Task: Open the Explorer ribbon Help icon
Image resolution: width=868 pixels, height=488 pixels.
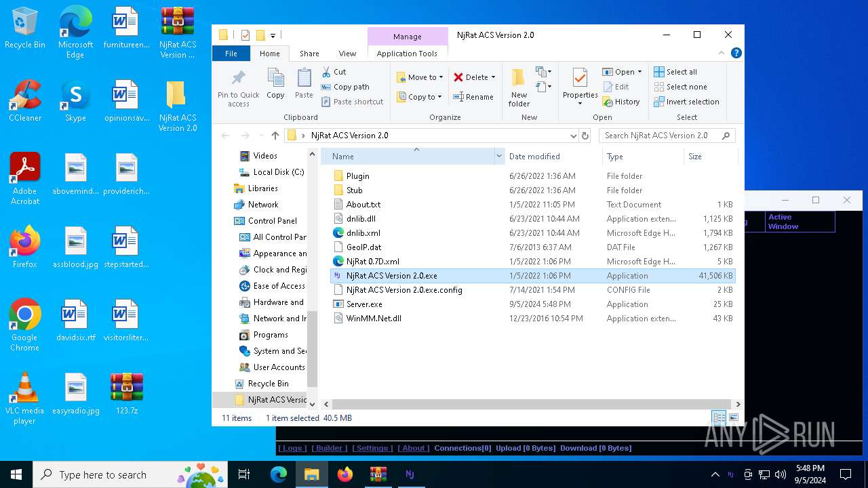Action: 736,53
